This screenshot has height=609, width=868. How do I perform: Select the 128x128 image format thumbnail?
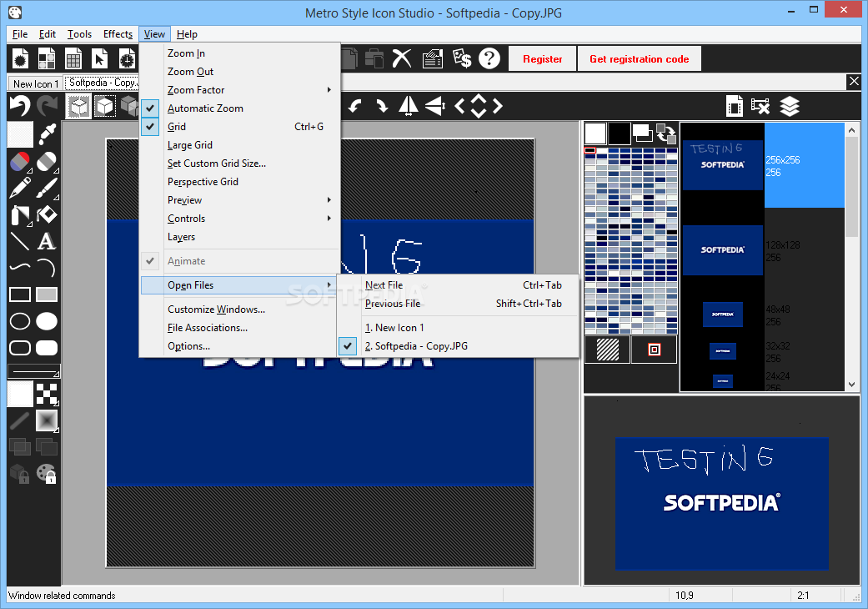point(722,249)
